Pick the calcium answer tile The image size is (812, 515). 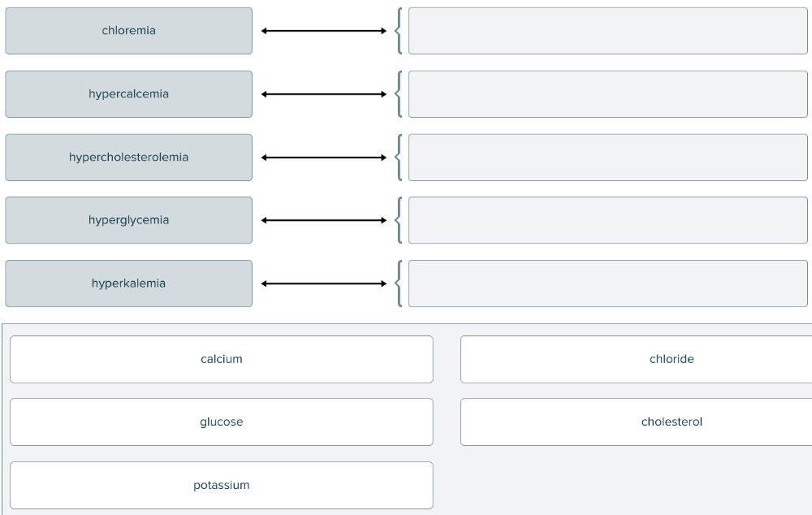(x=221, y=359)
